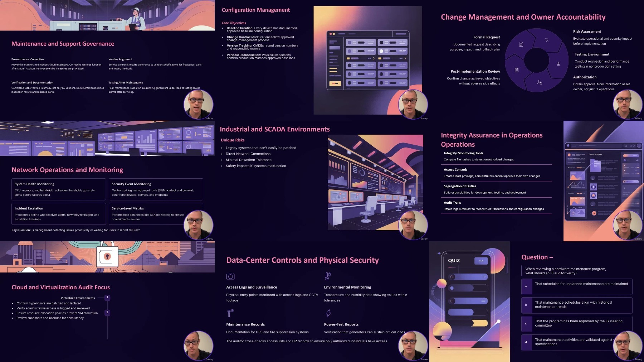Click the Power-Test Reports heading

(x=341, y=324)
